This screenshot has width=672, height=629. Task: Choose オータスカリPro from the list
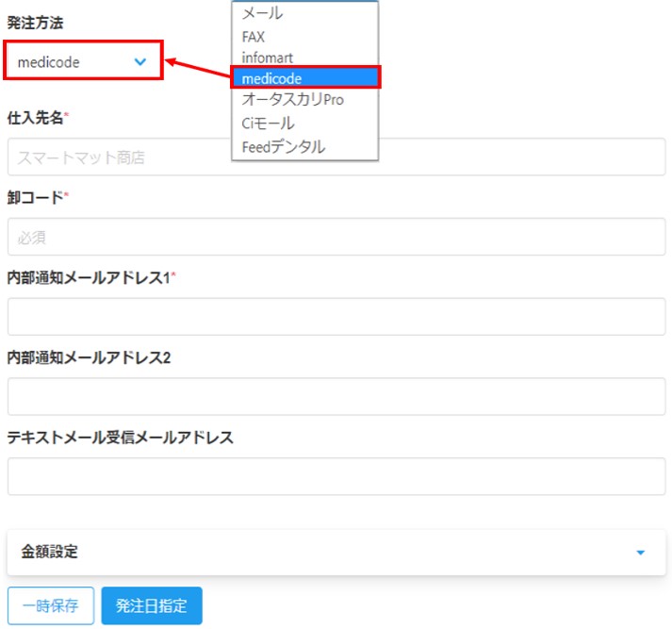tap(304, 99)
